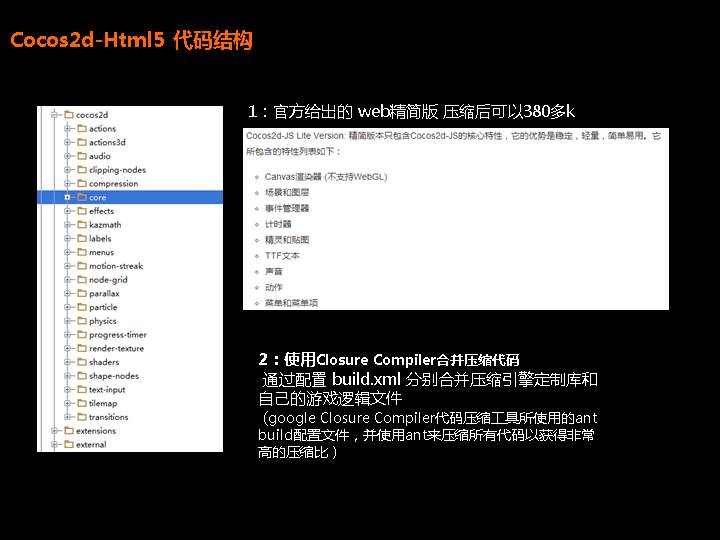Expand the physics folder node

(67, 322)
